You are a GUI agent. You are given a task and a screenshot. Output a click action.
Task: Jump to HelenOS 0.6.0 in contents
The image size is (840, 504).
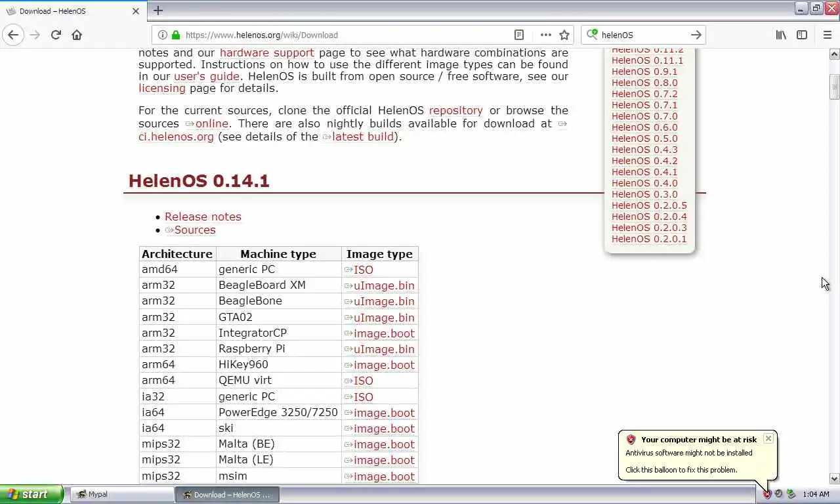click(644, 127)
